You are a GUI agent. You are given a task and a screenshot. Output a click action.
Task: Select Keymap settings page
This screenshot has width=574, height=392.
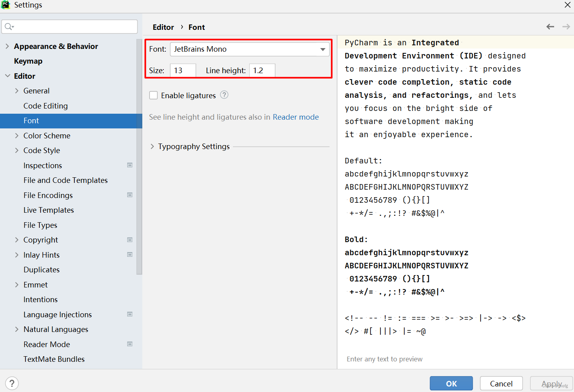pos(28,61)
